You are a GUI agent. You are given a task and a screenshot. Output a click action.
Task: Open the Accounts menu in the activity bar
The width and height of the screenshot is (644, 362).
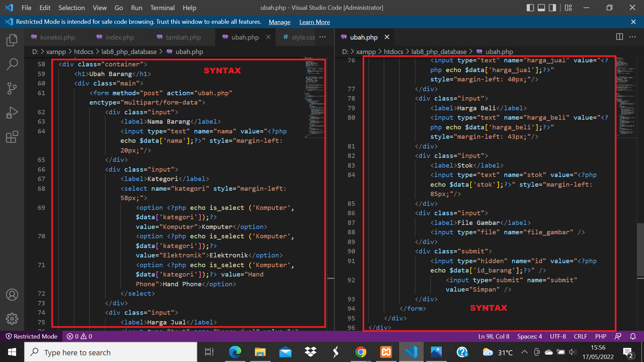pos(12,295)
